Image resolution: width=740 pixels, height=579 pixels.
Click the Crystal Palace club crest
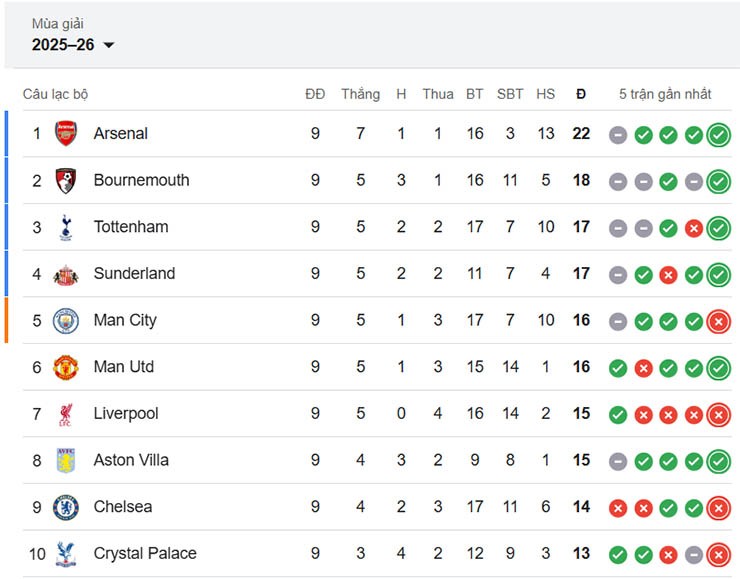[x=66, y=554]
